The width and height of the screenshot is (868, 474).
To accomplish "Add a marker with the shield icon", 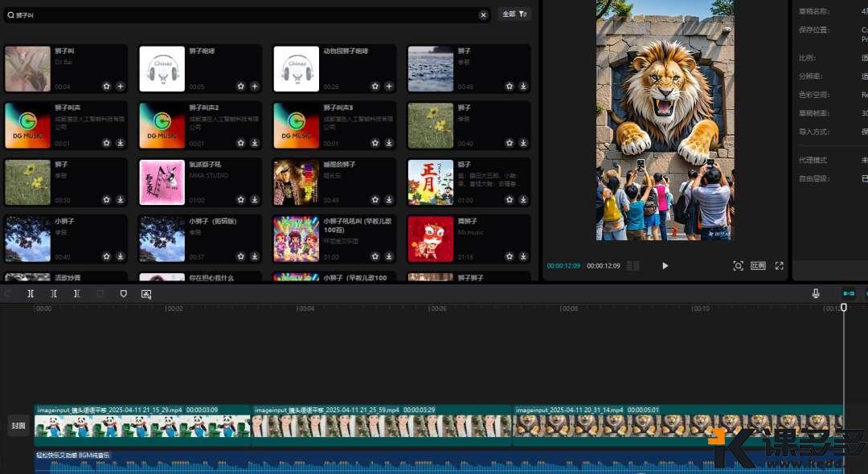I will [x=124, y=294].
